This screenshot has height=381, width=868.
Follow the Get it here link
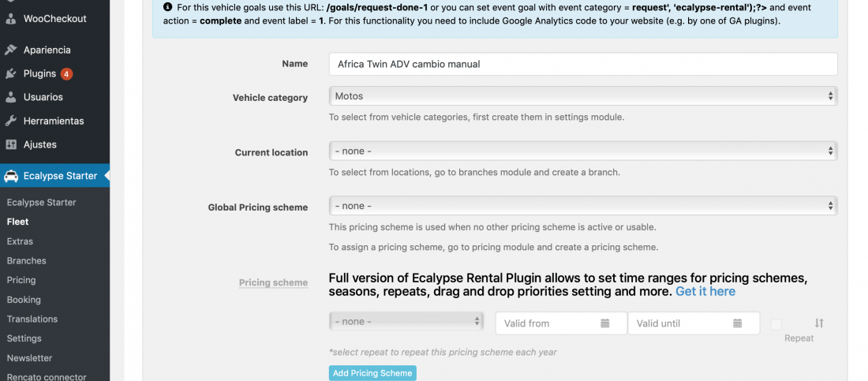coord(705,291)
